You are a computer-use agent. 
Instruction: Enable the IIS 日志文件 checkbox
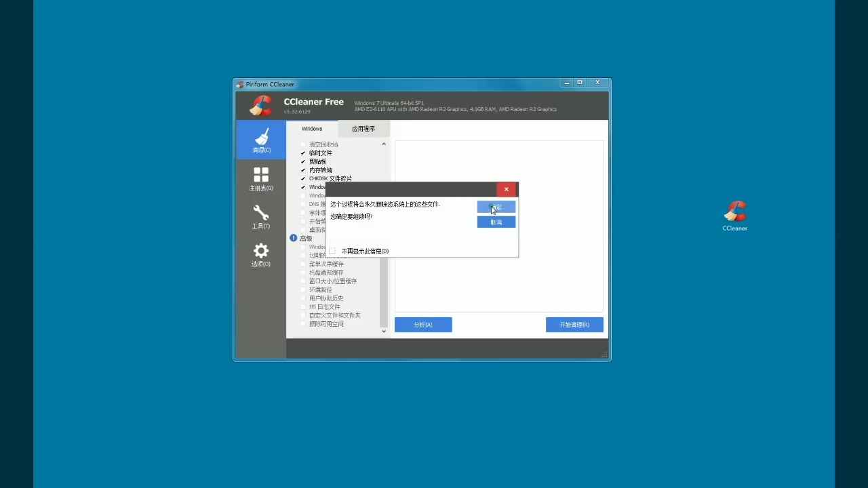(303, 306)
